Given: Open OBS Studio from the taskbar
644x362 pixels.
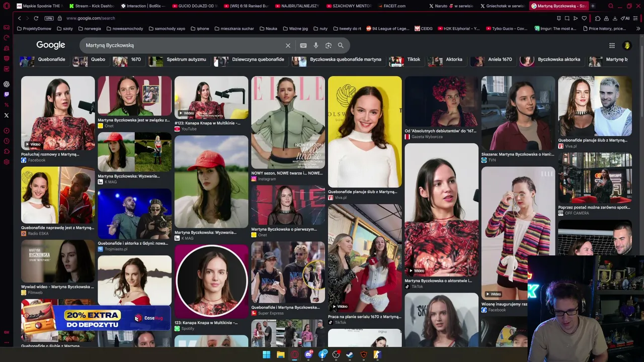Looking at the screenshot, I should tap(336, 354).
